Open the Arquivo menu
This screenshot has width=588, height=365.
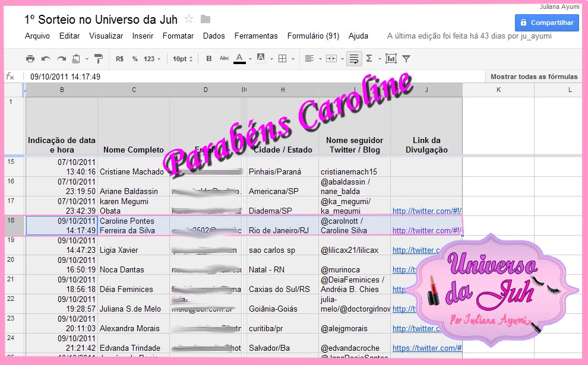37,36
